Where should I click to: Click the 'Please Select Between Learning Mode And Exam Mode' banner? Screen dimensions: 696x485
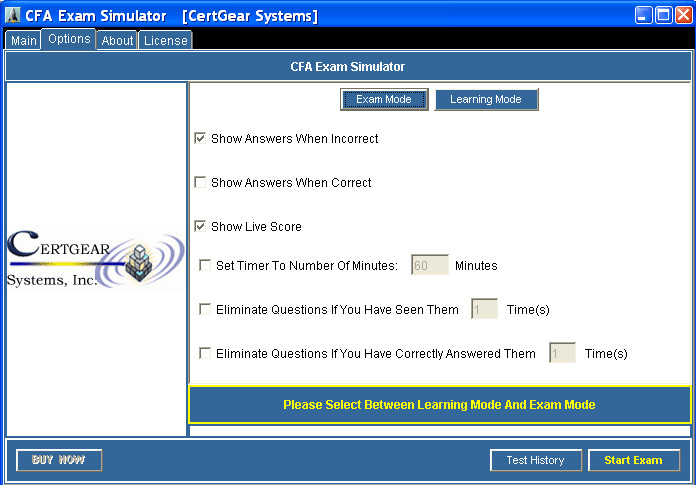[440, 405]
